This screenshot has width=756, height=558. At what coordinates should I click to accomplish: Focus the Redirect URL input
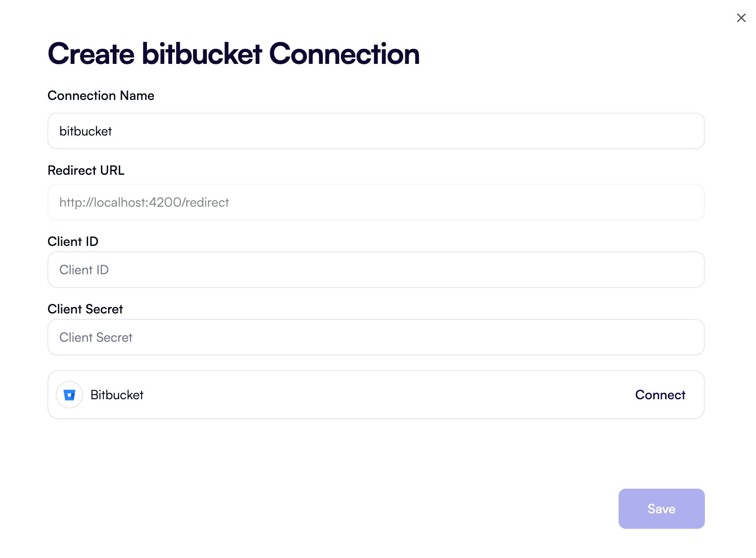pos(320,202)
